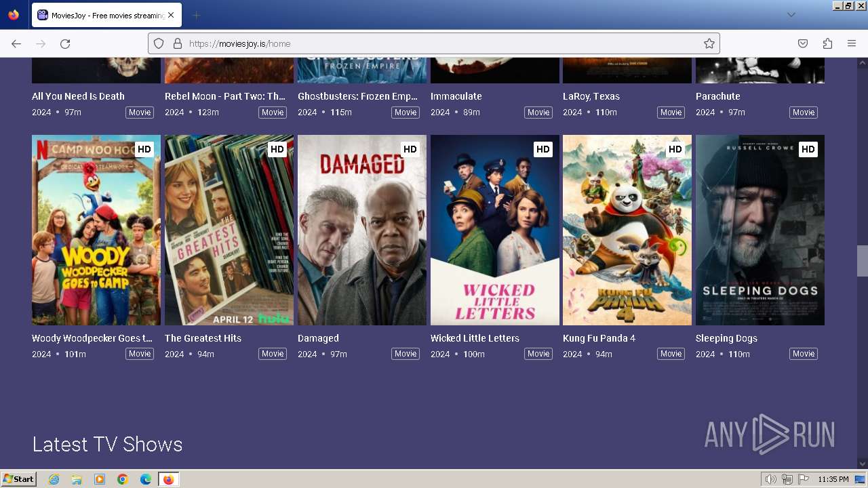Click HD badge on Sleeping Dogs poster
This screenshot has width=868, height=488.
[x=808, y=149]
